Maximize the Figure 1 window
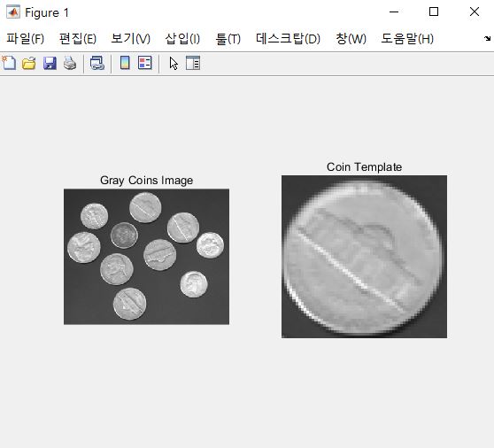This screenshot has width=494, height=448. (434, 12)
